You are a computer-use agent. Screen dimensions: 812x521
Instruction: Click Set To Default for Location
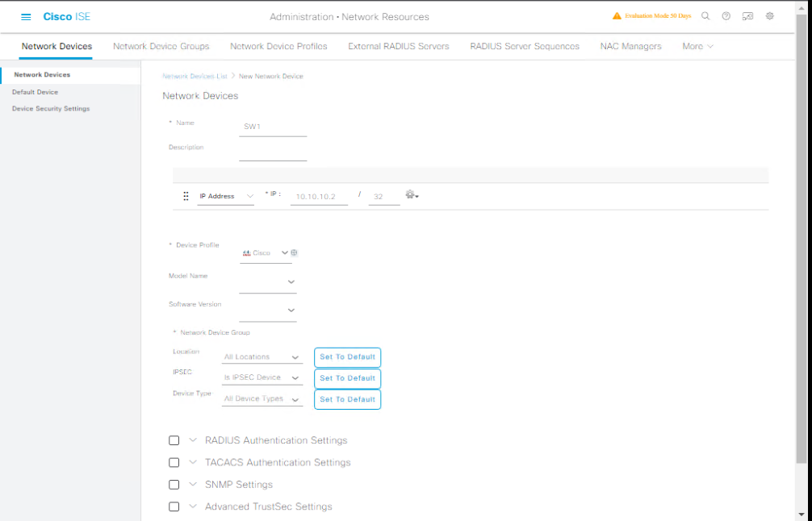coord(348,357)
